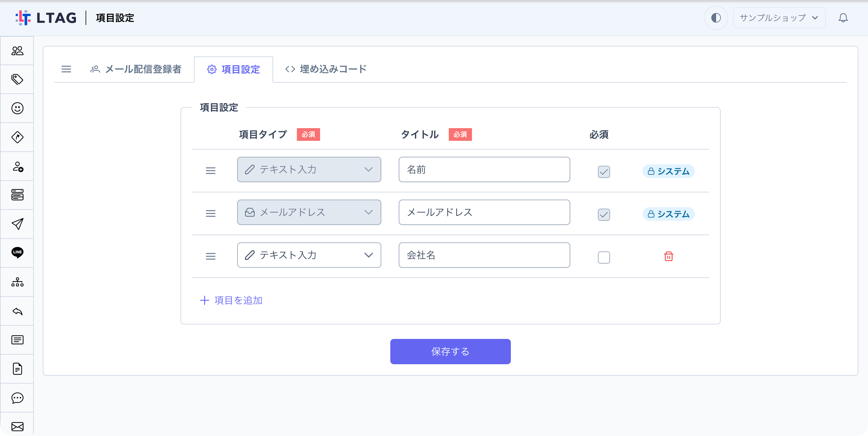This screenshot has height=436, width=868.
Task: Toggle required checkbox for メールアドレス row
Action: point(604,214)
